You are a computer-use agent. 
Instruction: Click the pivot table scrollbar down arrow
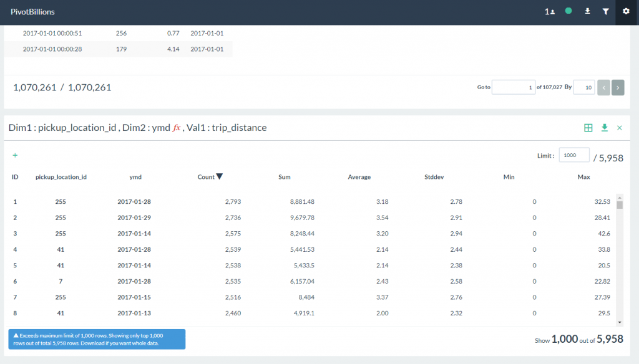click(x=620, y=322)
